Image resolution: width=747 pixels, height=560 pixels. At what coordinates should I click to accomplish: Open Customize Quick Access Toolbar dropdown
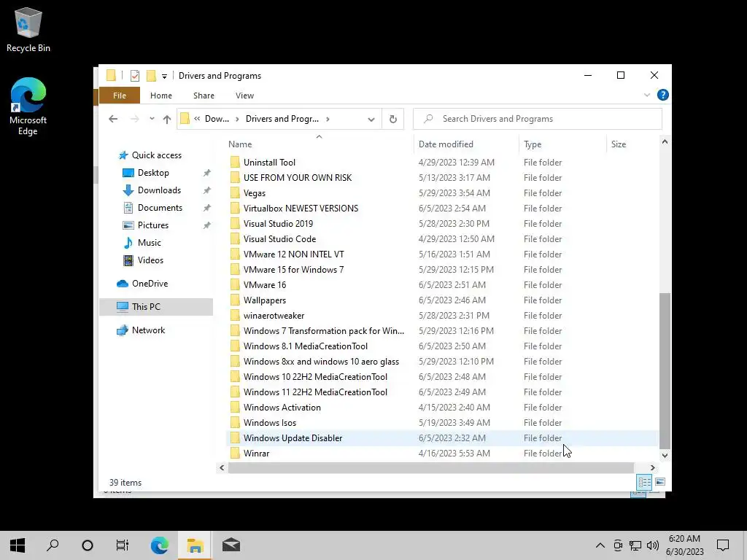pyautogui.click(x=164, y=76)
